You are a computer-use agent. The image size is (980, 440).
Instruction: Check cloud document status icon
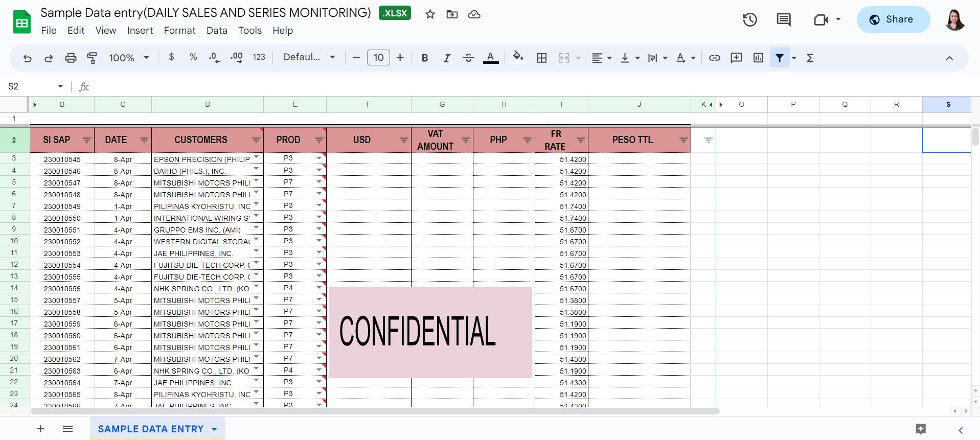pyautogui.click(x=474, y=14)
